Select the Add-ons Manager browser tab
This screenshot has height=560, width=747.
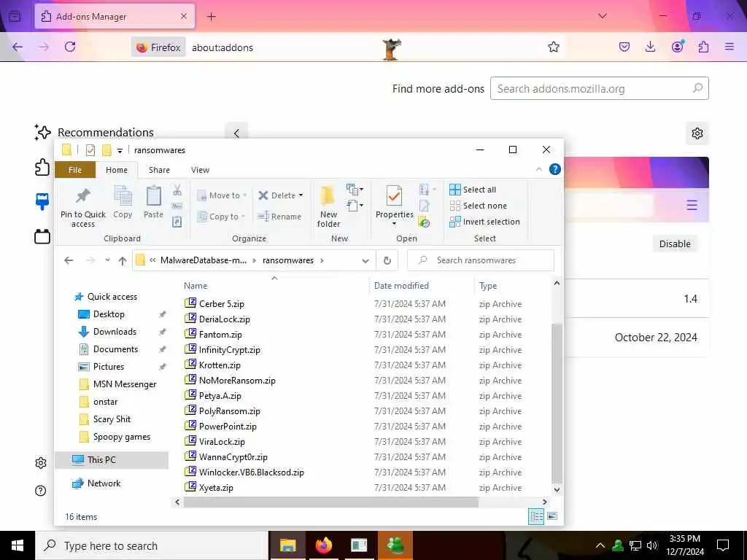(115, 16)
